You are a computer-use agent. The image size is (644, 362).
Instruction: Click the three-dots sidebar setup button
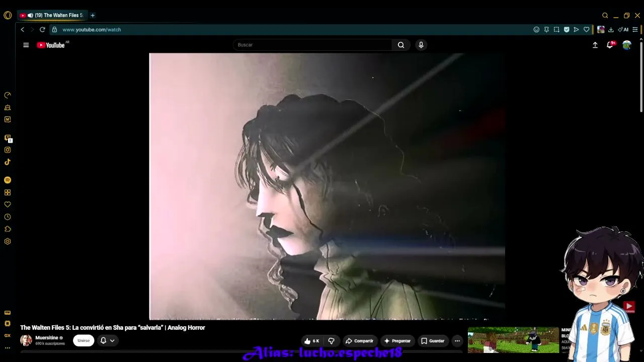[8, 347]
